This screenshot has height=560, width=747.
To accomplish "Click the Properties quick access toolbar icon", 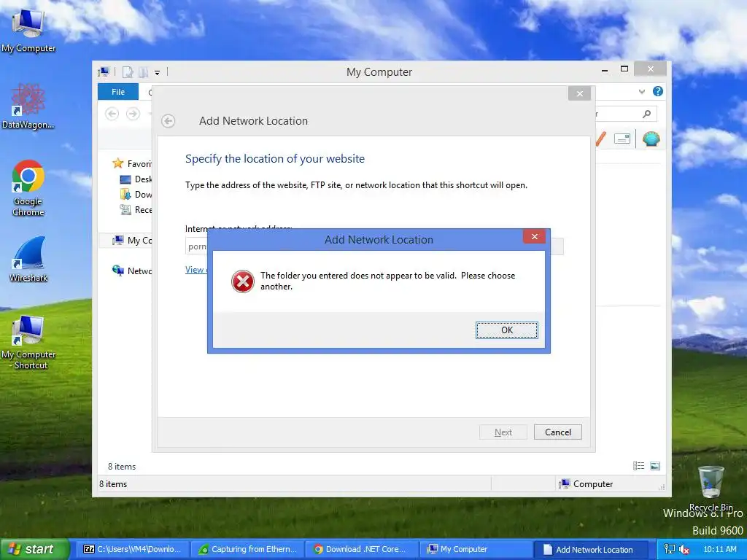I will 128,72.
